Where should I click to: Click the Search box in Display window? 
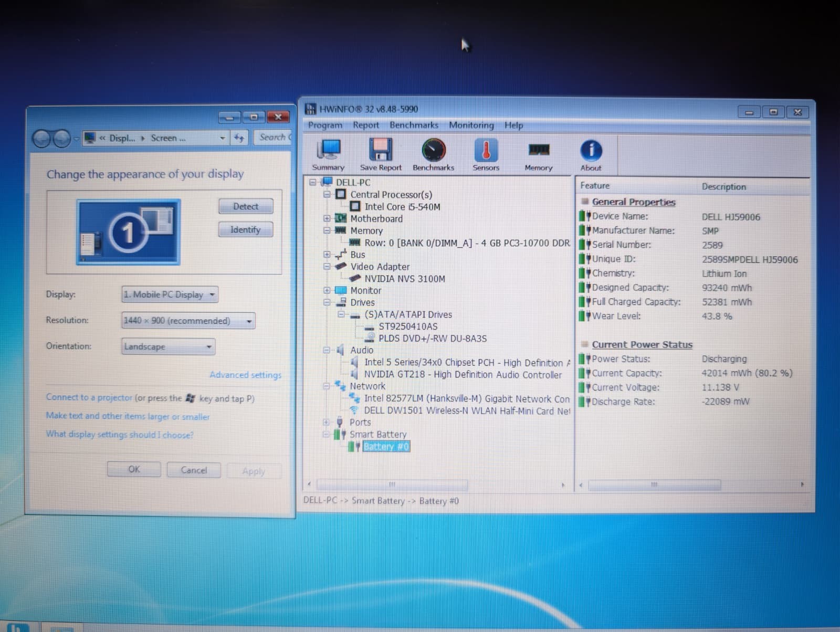[x=274, y=138]
